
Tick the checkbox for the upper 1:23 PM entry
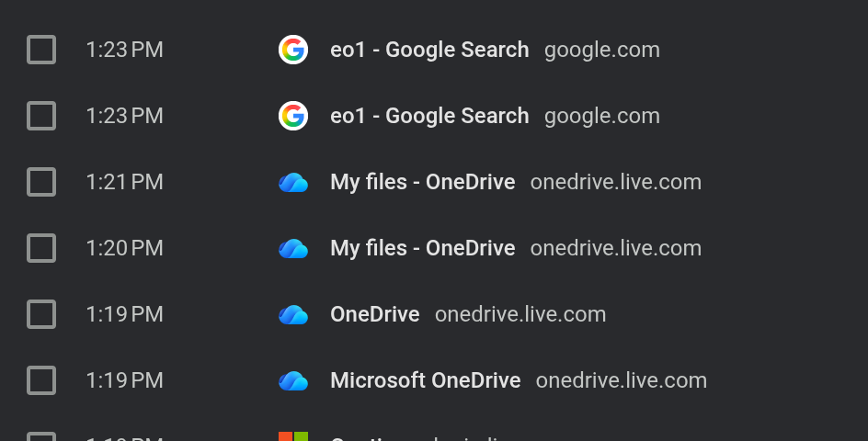(41, 50)
